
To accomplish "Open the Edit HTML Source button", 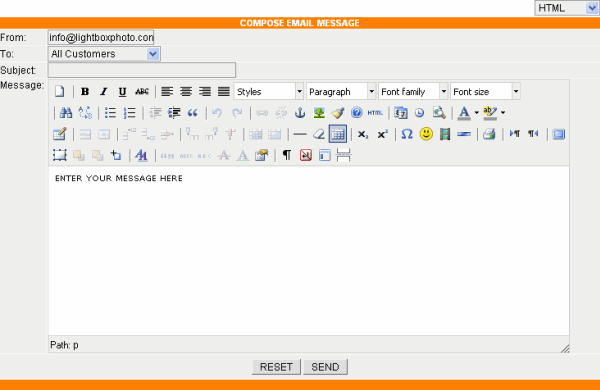I will (x=375, y=113).
